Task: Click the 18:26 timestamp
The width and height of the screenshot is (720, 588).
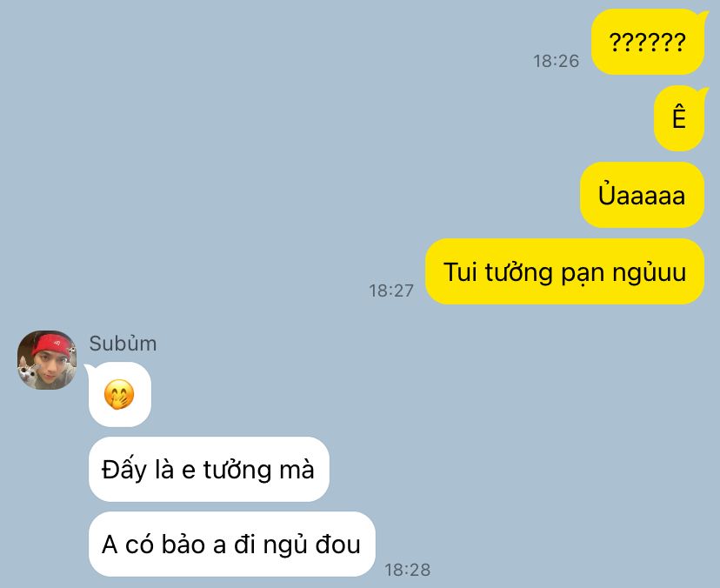Action: tap(556, 61)
